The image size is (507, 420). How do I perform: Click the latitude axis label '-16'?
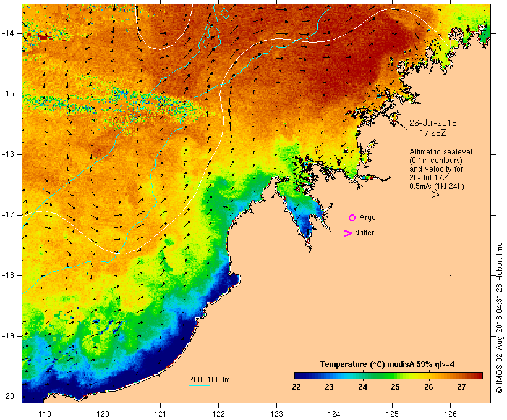(7, 154)
